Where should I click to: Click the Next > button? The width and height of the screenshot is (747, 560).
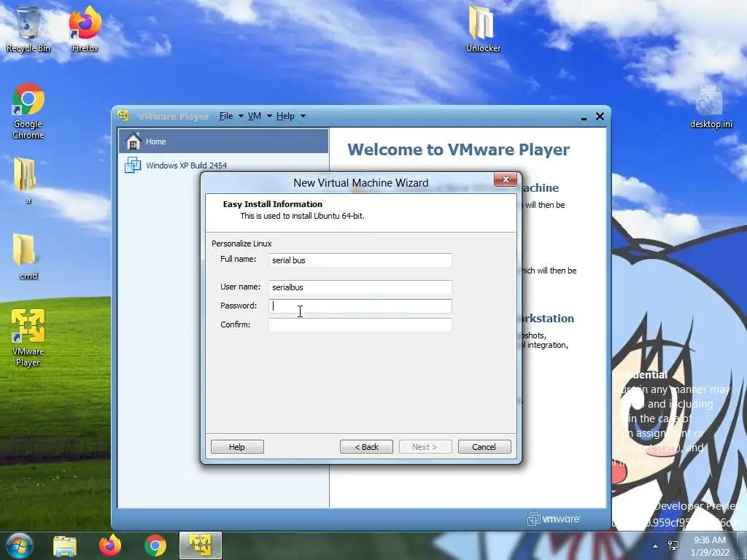pos(425,447)
